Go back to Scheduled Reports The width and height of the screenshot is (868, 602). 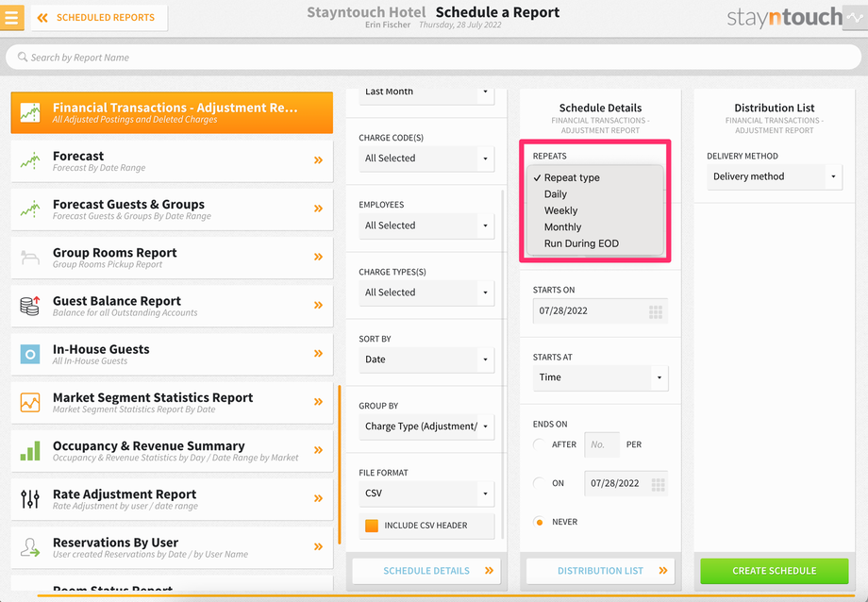coord(99,18)
